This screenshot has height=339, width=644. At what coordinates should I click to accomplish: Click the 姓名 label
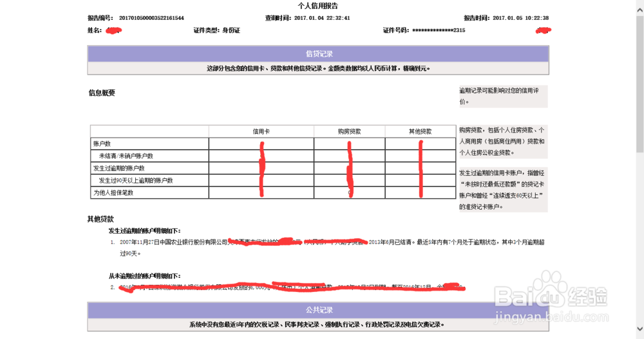coord(95,30)
